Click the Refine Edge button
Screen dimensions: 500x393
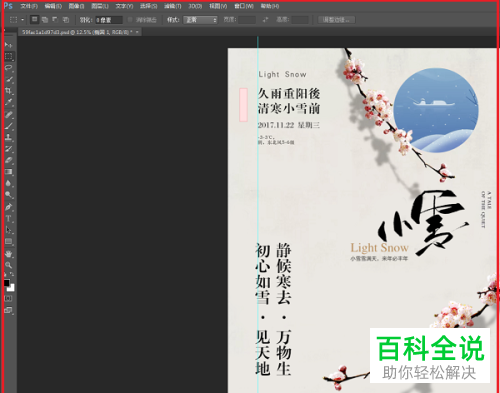336,20
